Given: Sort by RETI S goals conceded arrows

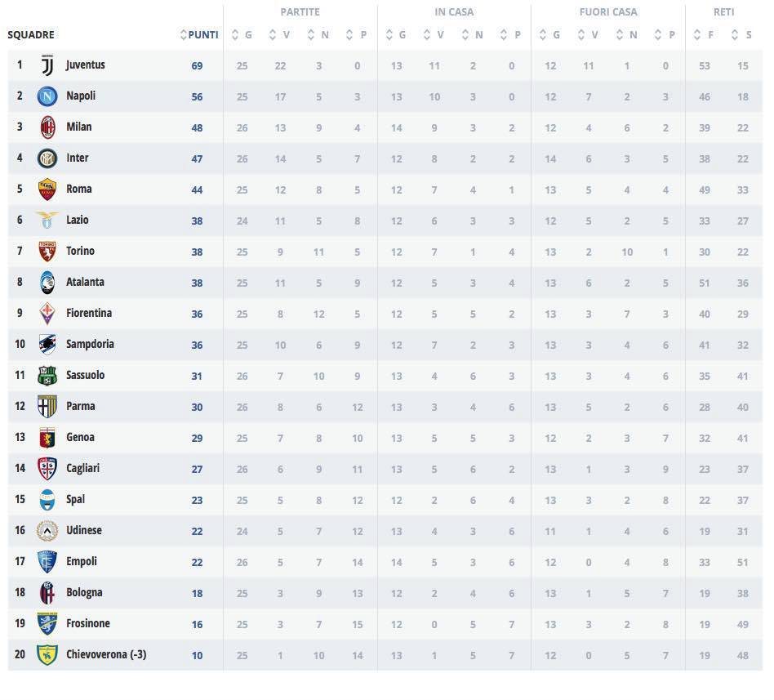Looking at the screenshot, I should [736, 35].
